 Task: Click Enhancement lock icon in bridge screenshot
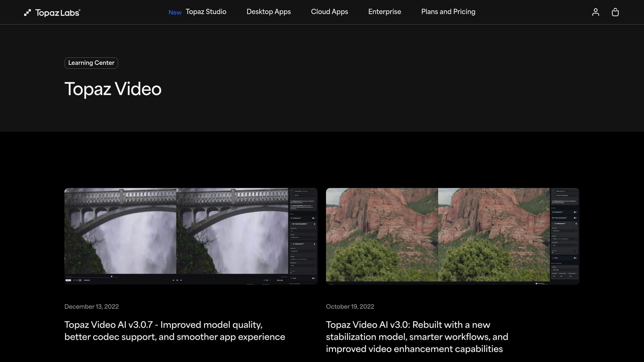coord(314,244)
